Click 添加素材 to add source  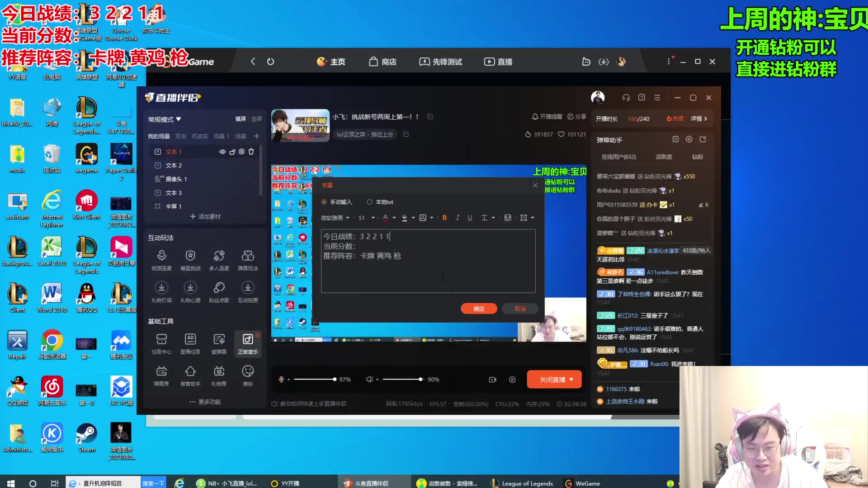coord(205,216)
